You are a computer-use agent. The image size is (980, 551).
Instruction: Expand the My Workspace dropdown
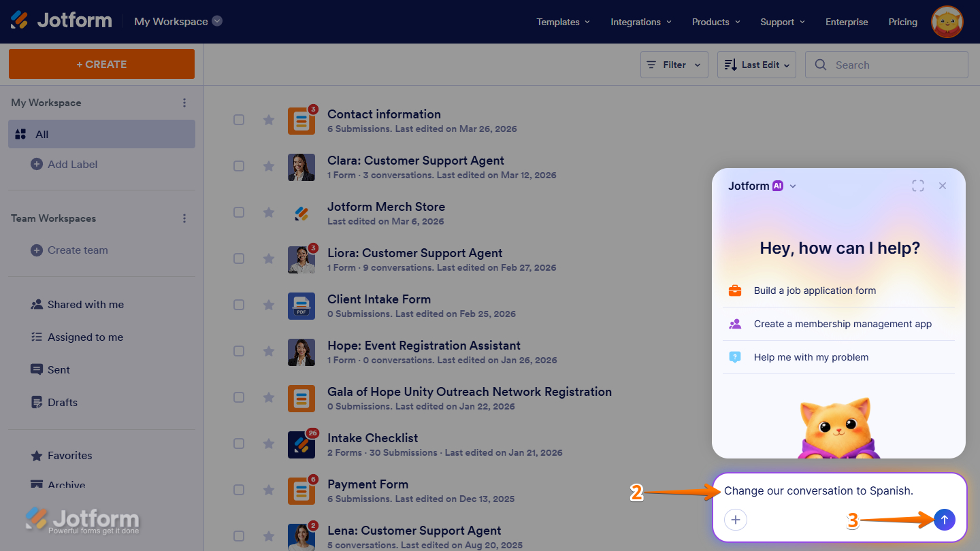(216, 21)
